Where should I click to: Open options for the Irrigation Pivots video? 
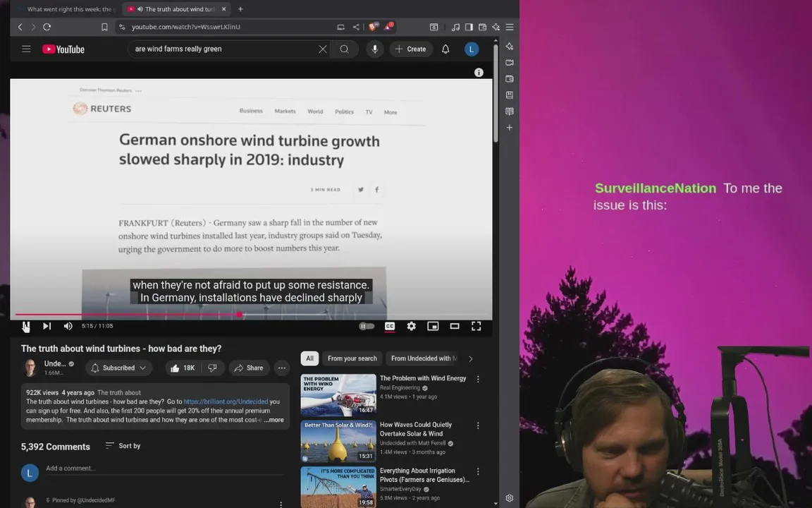pyautogui.click(x=478, y=472)
